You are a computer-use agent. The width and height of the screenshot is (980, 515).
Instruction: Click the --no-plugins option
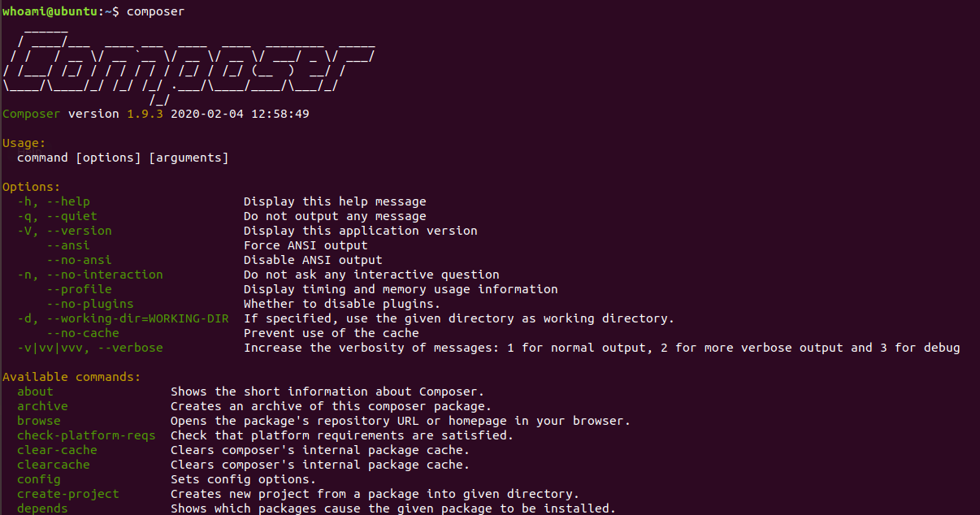click(90, 304)
